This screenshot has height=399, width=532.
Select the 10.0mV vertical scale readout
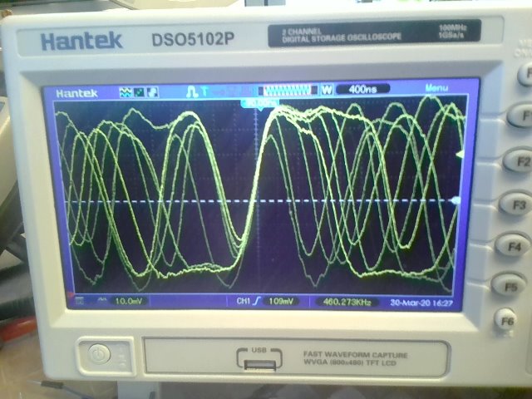pyautogui.click(x=130, y=300)
